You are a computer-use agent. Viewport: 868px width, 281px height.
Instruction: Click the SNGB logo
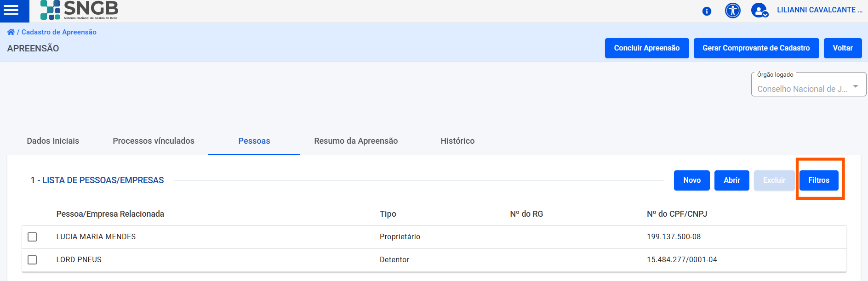click(79, 10)
